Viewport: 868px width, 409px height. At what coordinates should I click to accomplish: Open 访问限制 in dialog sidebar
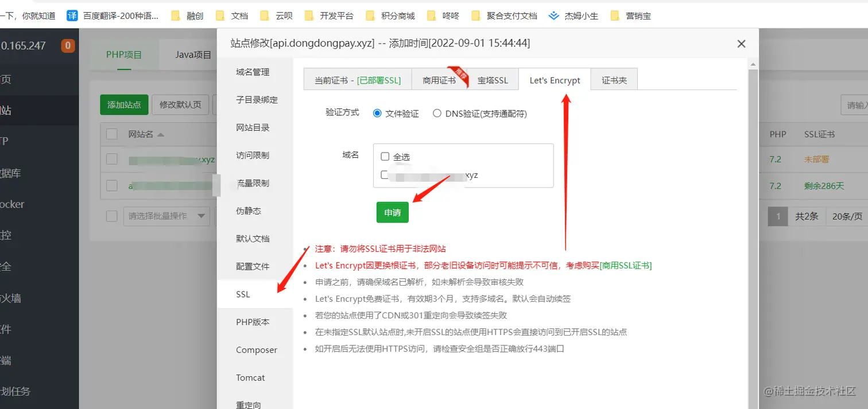[x=253, y=155]
